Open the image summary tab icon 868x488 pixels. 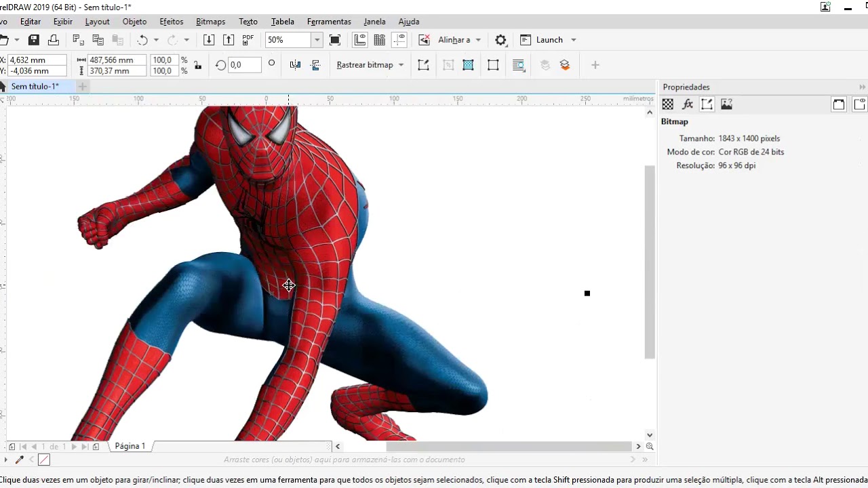(727, 104)
